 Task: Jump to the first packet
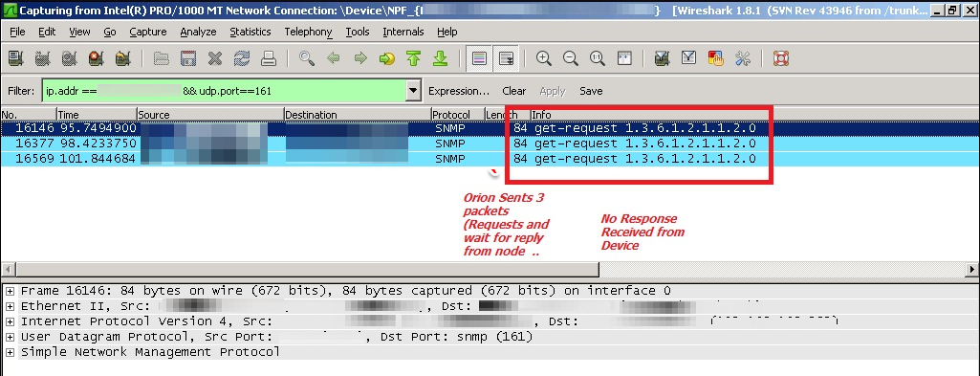click(x=413, y=58)
